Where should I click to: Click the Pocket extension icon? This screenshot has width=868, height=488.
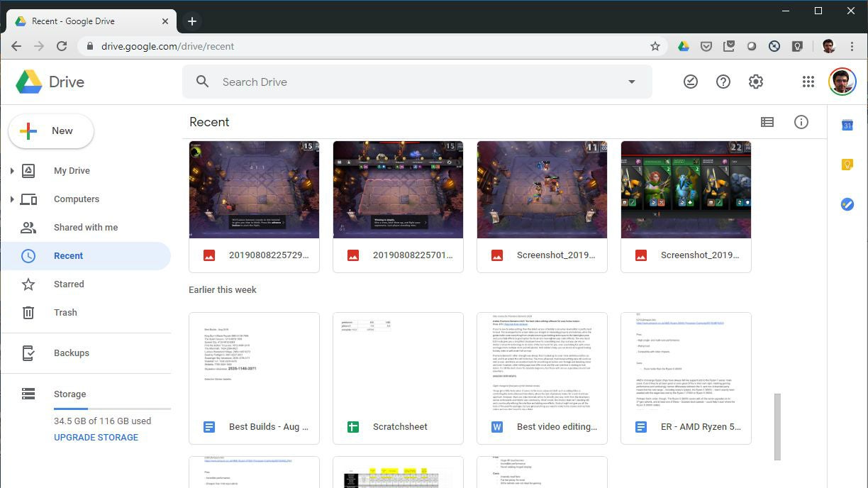coord(706,46)
